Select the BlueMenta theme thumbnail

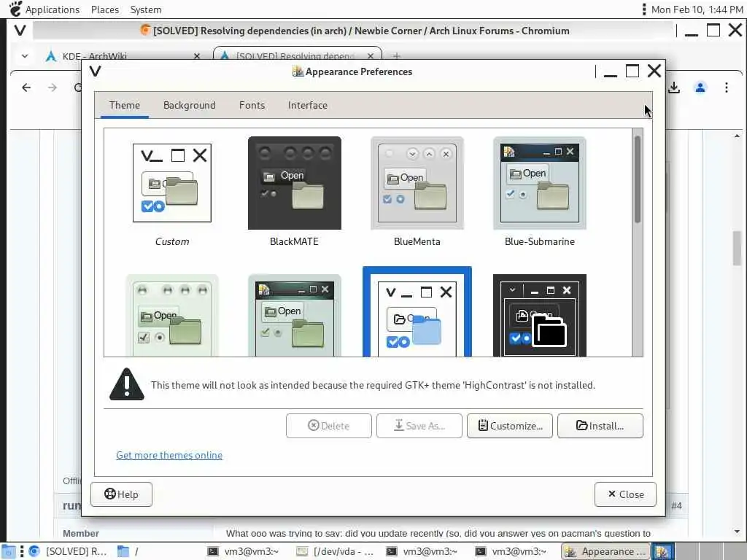417,183
